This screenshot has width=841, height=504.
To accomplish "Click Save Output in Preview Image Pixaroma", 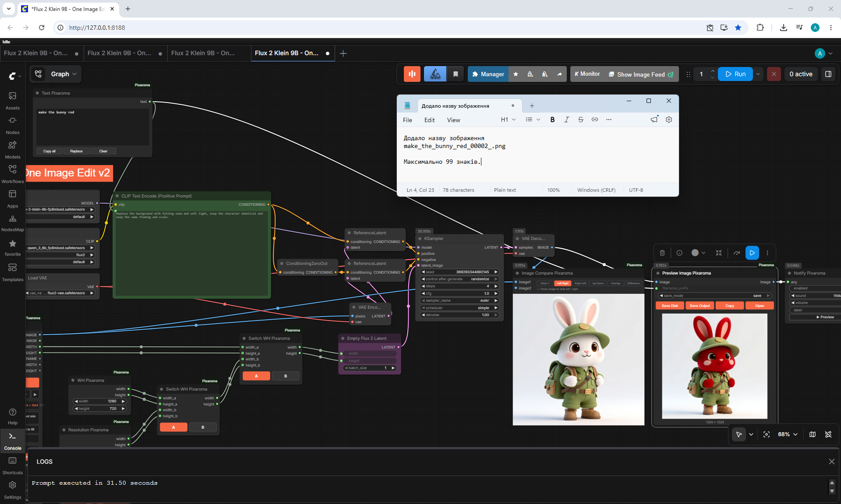I will [x=700, y=306].
